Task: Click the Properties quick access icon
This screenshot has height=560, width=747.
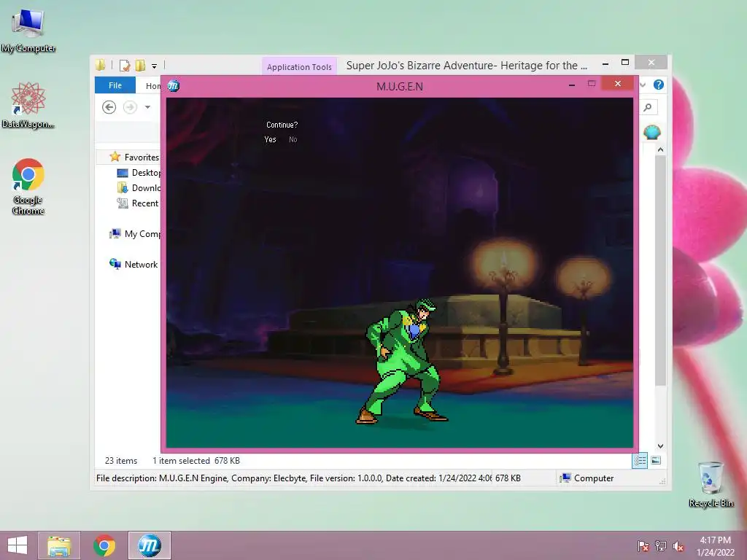Action: point(125,65)
